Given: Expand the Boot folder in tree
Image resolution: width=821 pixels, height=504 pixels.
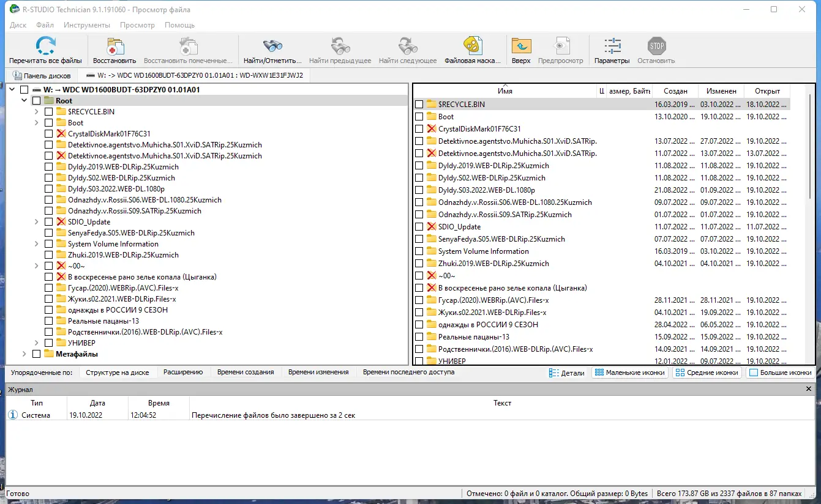Looking at the screenshot, I should point(37,123).
